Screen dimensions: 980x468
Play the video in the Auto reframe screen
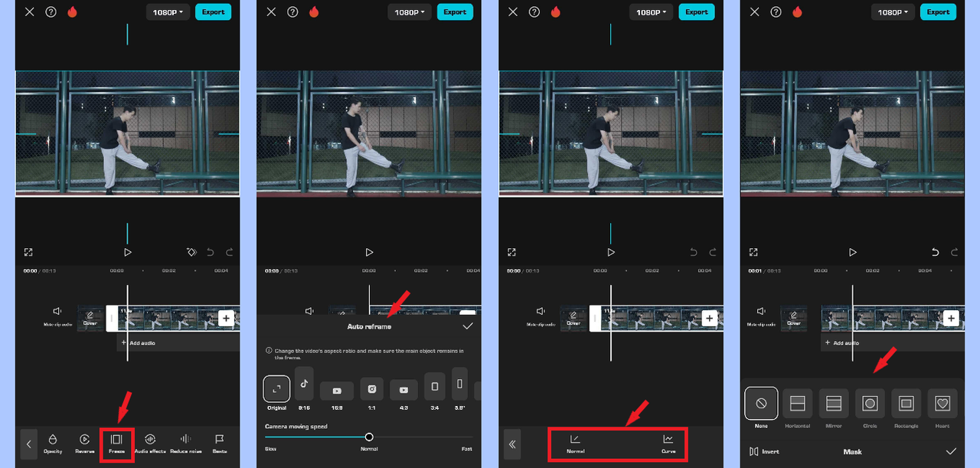pos(369,252)
